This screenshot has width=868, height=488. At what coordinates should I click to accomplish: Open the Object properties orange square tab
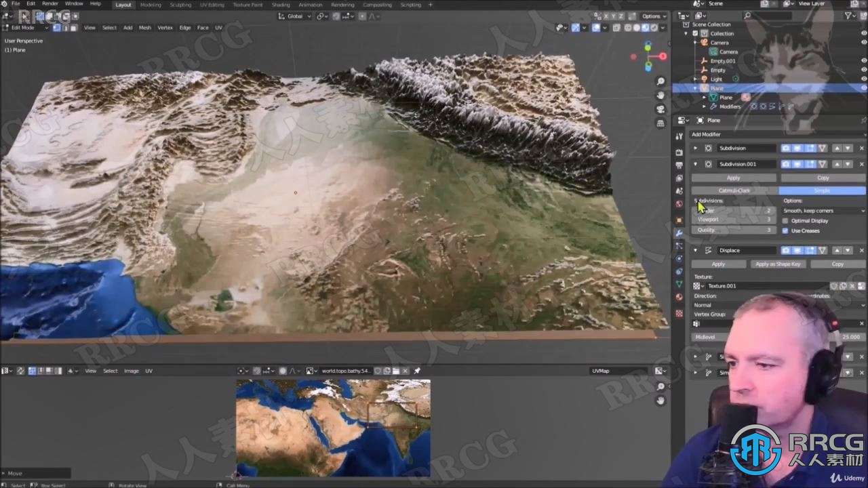click(x=679, y=220)
